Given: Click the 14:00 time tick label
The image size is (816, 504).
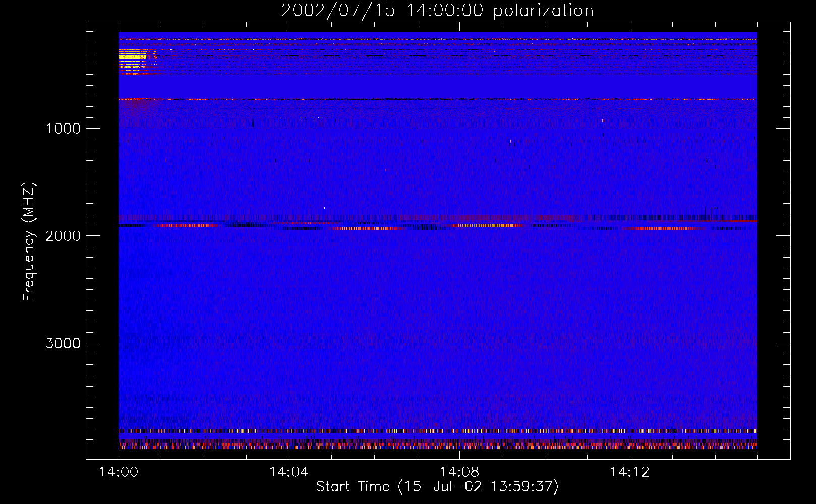Looking at the screenshot, I should click(x=119, y=472).
